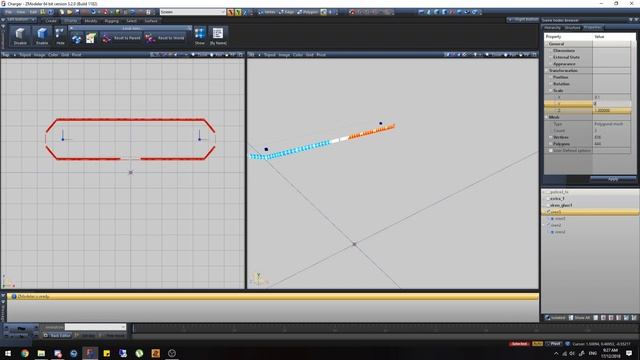Toggle the Z axis constraint button

click(245, 12)
